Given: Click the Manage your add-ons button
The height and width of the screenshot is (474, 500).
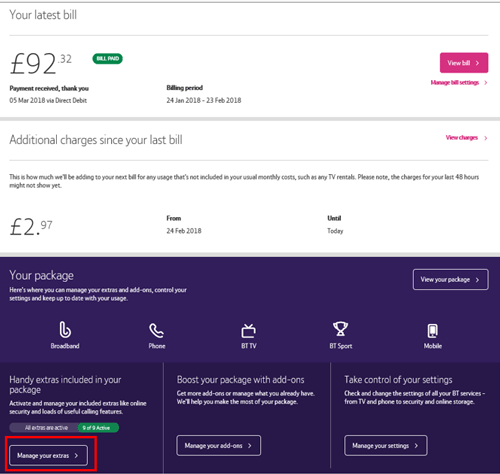Looking at the screenshot, I should (218, 445).
